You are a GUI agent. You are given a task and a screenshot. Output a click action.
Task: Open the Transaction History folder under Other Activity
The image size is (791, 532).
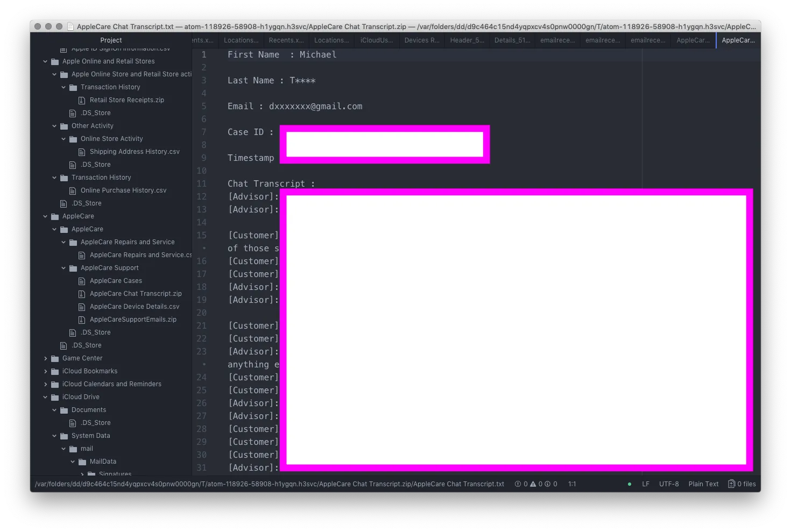101,178
